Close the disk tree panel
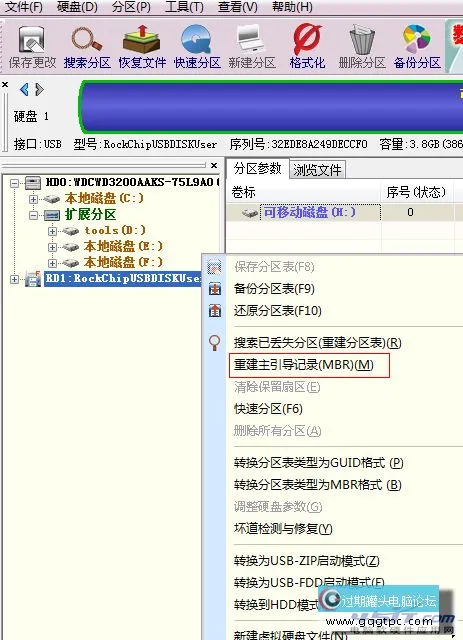The width and height of the screenshot is (463, 640). [214, 165]
